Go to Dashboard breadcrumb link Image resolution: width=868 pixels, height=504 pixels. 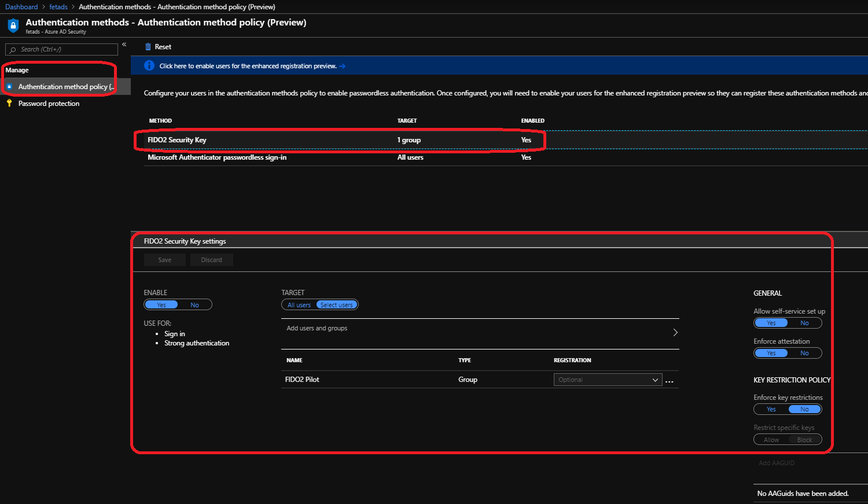click(21, 7)
